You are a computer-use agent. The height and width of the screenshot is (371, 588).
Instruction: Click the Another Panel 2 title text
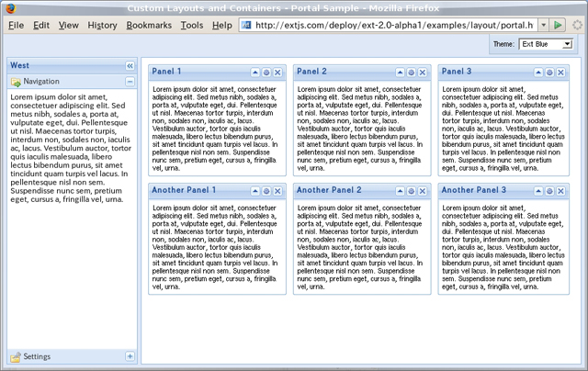[x=329, y=190]
